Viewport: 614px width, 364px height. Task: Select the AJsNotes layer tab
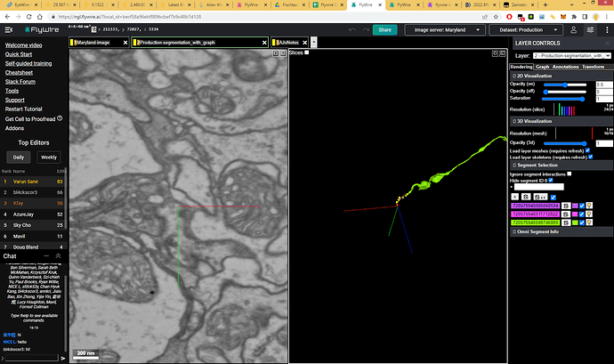pyautogui.click(x=289, y=43)
